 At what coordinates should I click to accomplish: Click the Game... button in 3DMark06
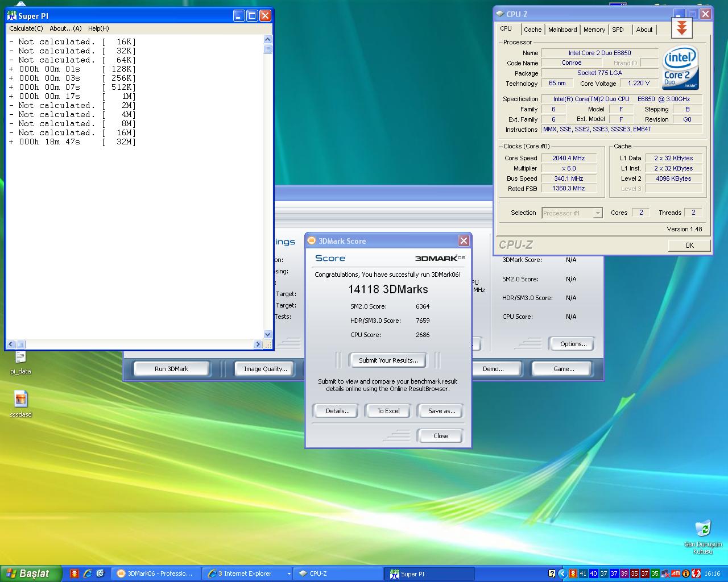pos(564,369)
